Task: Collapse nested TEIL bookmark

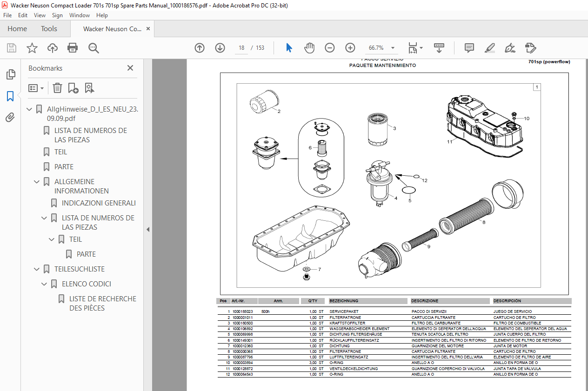Action: pyautogui.click(x=52, y=239)
